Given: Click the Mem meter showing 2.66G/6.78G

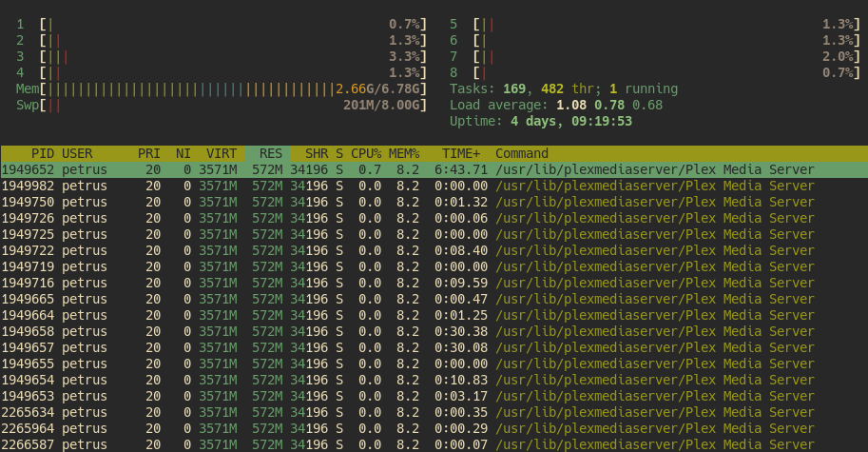Looking at the screenshot, I should 222,88.
